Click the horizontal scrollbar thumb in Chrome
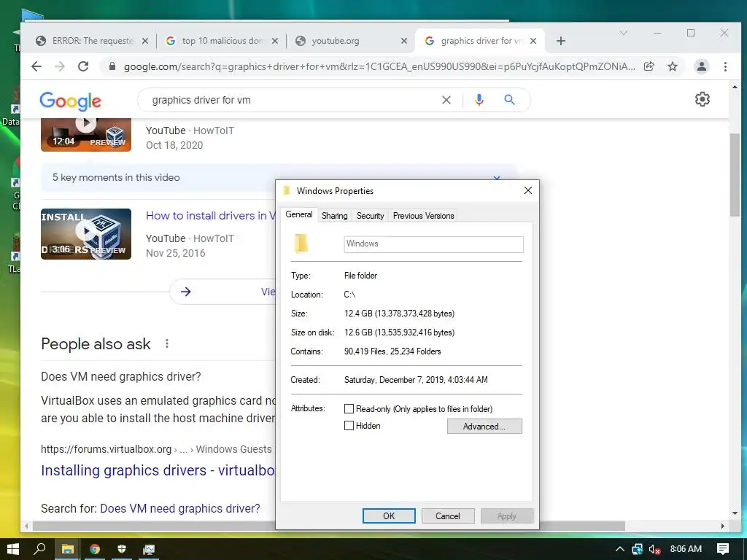The image size is (747, 560). click(x=329, y=526)
